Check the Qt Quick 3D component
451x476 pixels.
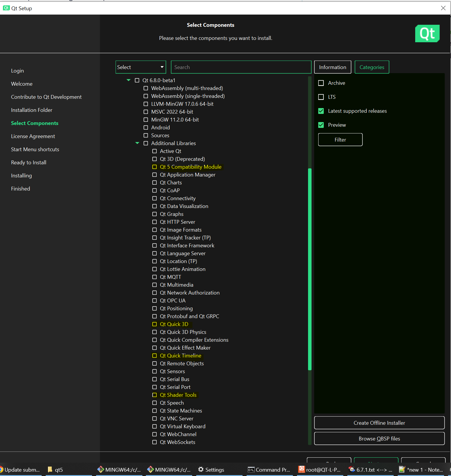[155, 324]
